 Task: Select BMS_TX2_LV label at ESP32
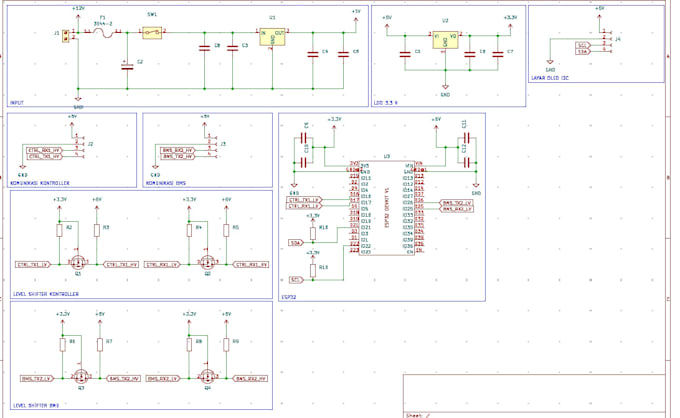point(457,202)
